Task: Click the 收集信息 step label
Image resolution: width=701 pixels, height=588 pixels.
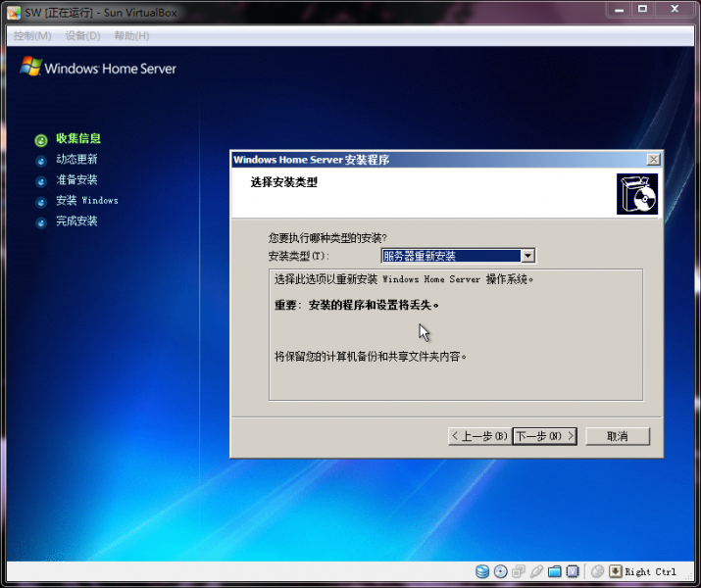Action: tap(78, 138)
